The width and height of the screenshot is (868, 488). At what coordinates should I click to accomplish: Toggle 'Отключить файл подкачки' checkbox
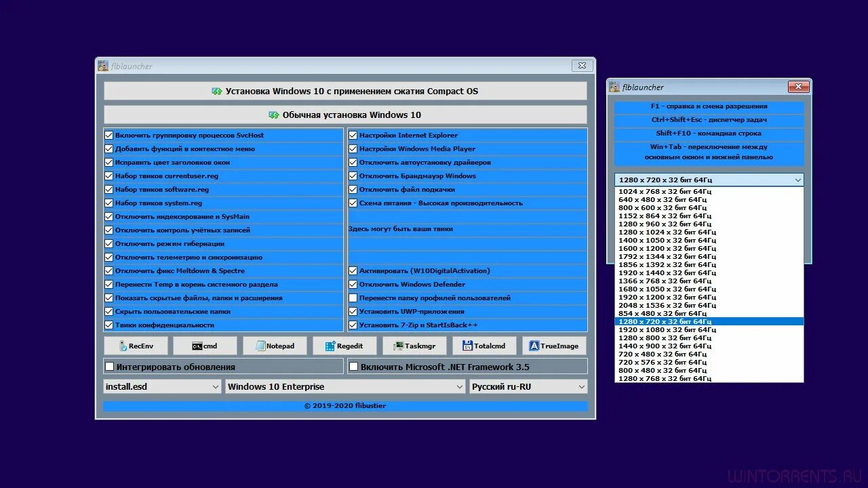coord(353,189)
